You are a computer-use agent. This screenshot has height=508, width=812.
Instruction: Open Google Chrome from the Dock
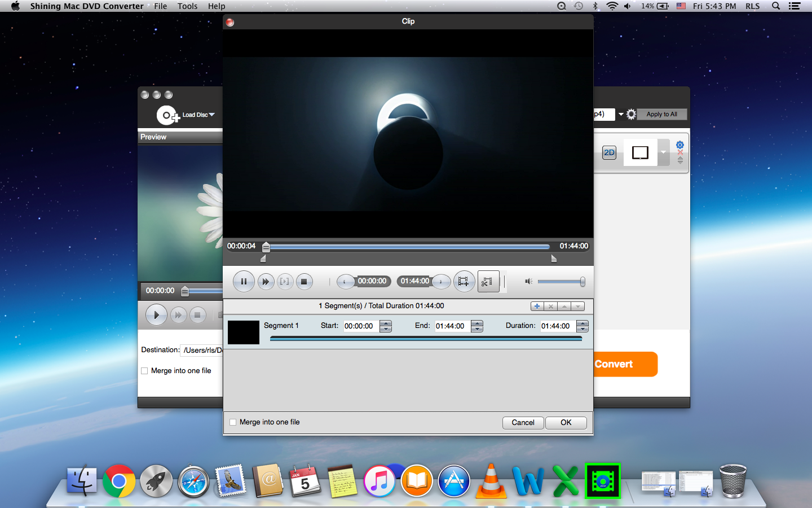coord(119,481)
